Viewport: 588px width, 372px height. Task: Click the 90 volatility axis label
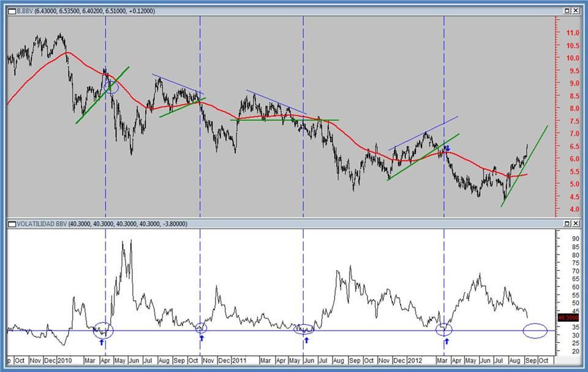tap(575, 239)
